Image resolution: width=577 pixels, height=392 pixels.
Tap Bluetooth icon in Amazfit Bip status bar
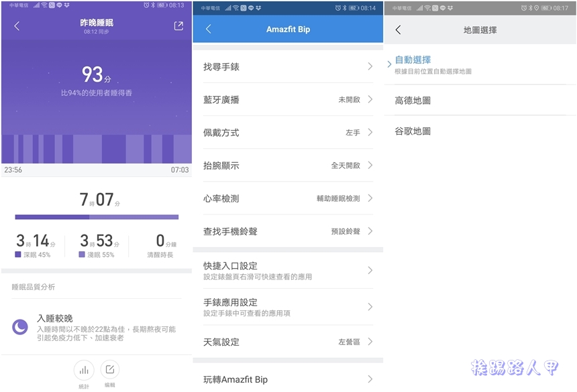[344, 8]
